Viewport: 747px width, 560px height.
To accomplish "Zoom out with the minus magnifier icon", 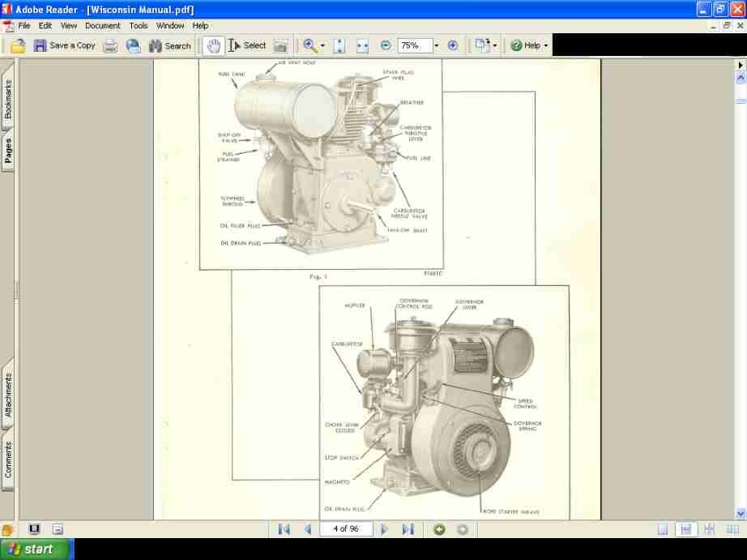I will click(386, 45).
